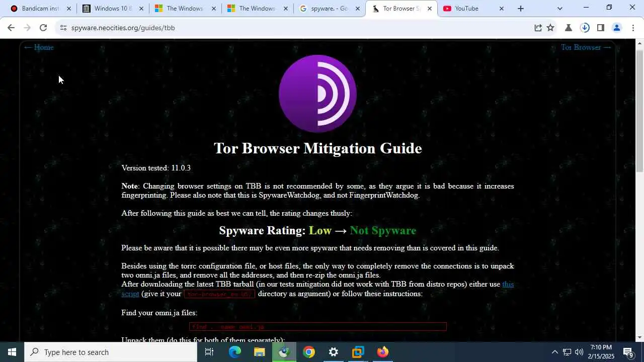This screenshot has width=644, height=362.
Task: Switch to the Bandicam tab
Action: (x=39, y=9)
